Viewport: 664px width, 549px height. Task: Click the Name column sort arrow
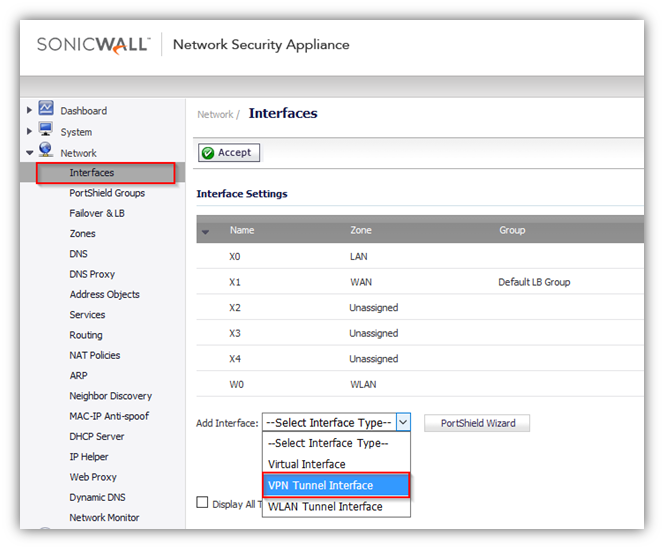[207, 232]
